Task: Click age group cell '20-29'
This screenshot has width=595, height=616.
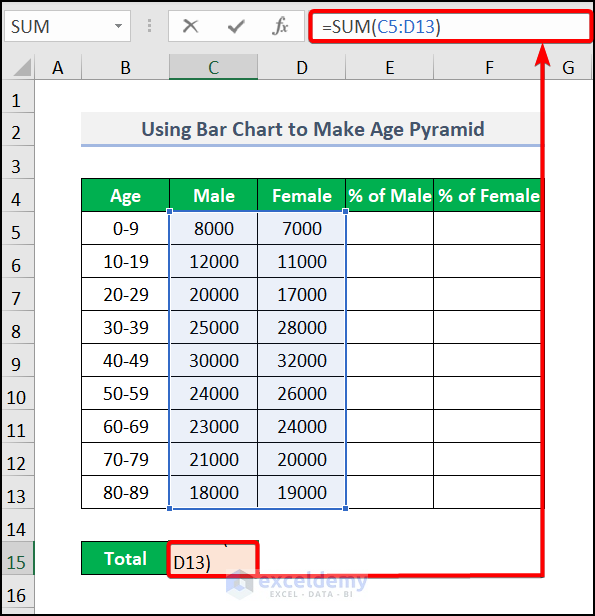Action: [125, 294]
